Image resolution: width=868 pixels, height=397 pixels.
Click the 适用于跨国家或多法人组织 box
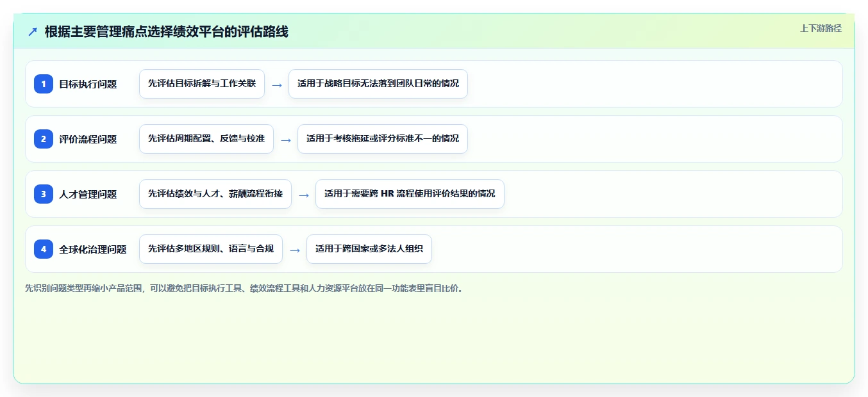pos(369,249)
